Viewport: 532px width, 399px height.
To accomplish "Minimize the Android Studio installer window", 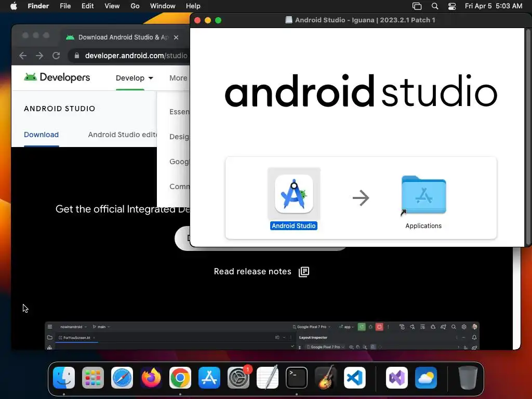I will click(208, 20).
